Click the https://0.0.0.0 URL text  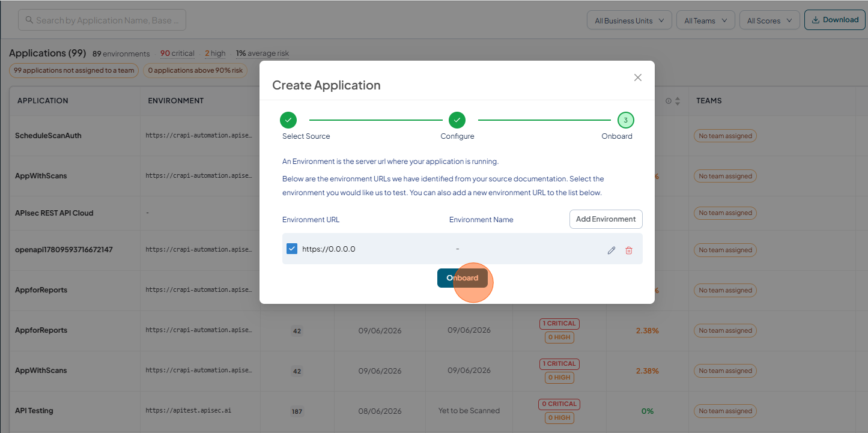click(329, 249)
